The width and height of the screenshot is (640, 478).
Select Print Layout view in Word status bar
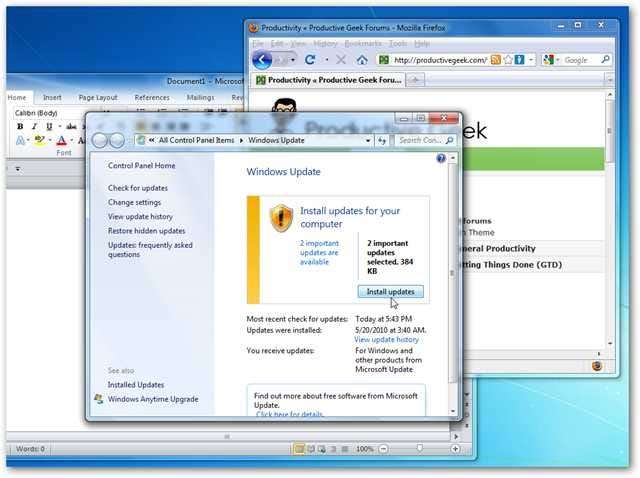(299, 449)
